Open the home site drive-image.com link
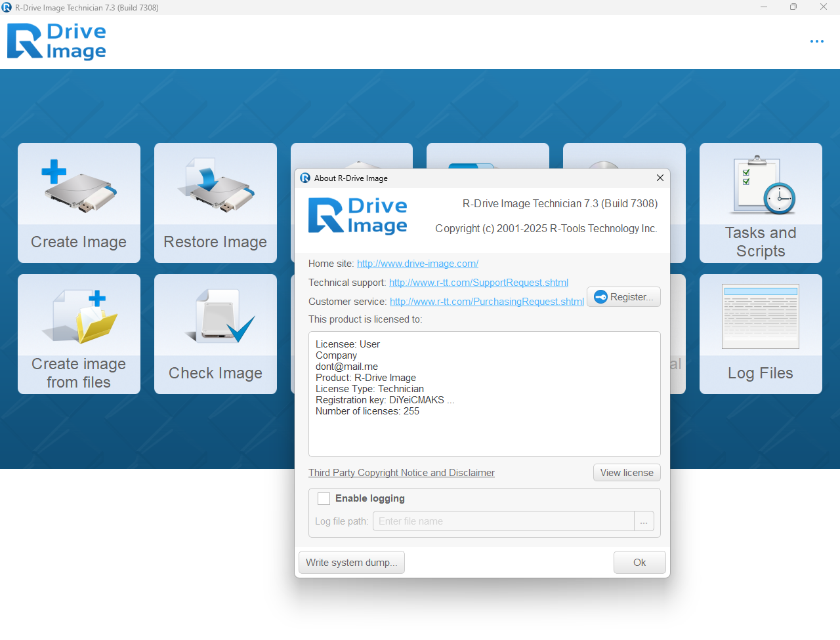840x640 pixels. pos(417,264)
